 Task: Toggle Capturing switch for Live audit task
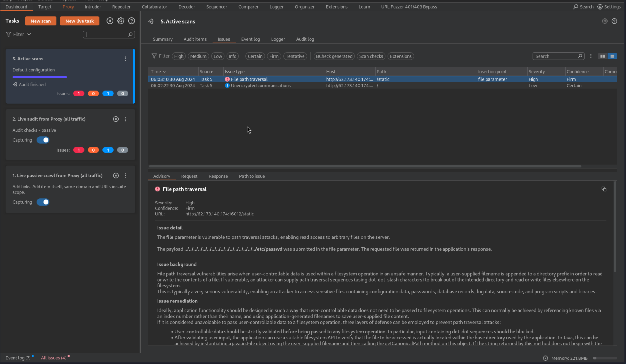coord(43,140)
